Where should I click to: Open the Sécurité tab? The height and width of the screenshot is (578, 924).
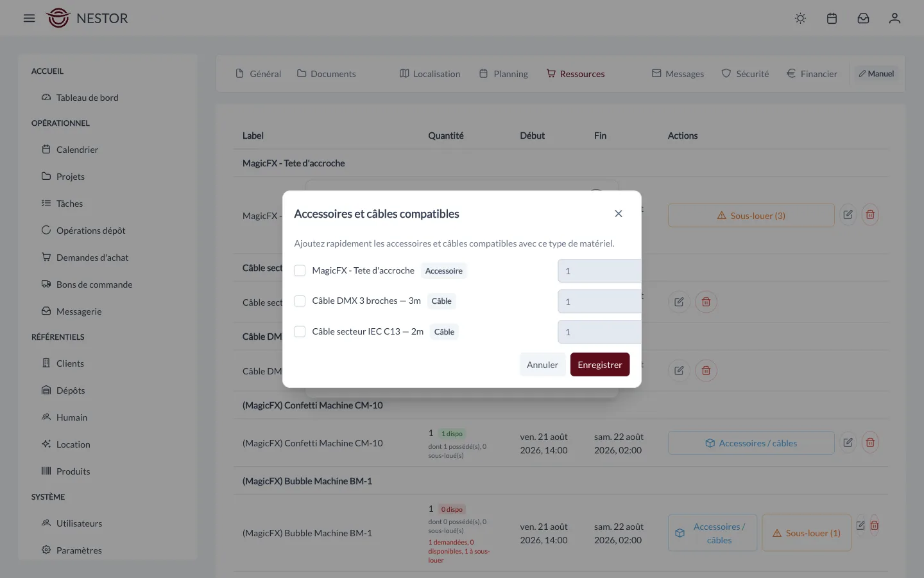point(745,74)
